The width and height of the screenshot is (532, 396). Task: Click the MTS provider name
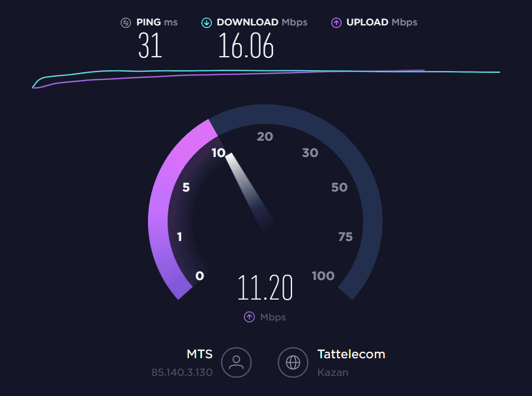199,354
